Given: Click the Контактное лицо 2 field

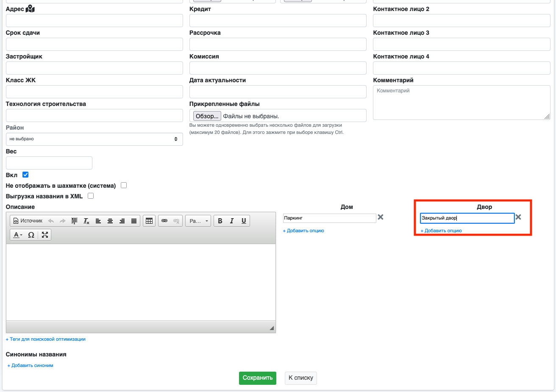Looking at the screenshot, I should (x=461, y=20).
